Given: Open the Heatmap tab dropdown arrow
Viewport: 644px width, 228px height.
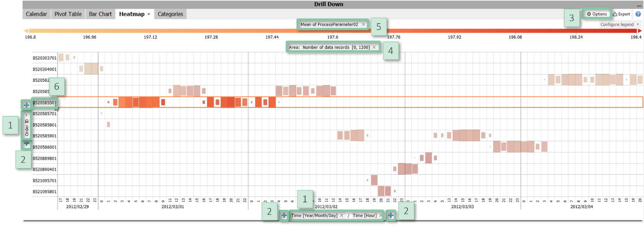Looking at the screenshot, I should click(x=149, y=14).
